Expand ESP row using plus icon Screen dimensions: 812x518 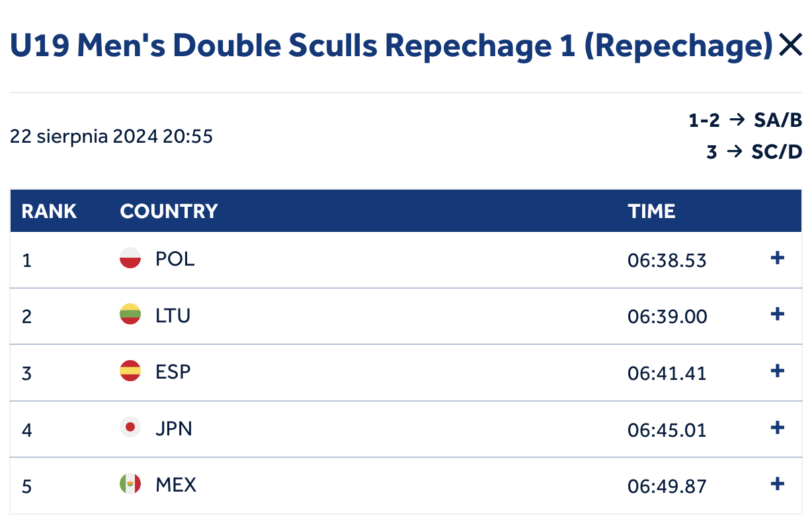pos(778,371)
